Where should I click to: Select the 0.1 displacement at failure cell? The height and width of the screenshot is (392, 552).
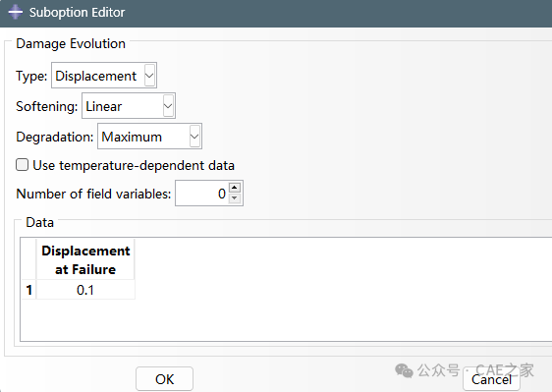(85, 290)
